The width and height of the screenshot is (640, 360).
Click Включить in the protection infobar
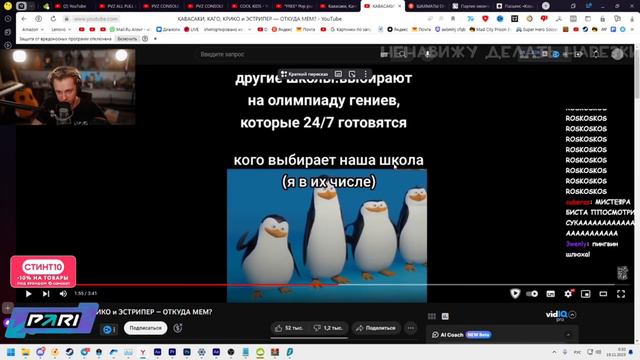point(127,38)
